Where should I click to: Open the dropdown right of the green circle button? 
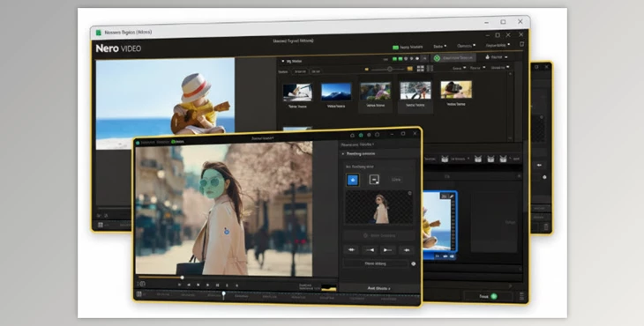[x=496, y=57]
